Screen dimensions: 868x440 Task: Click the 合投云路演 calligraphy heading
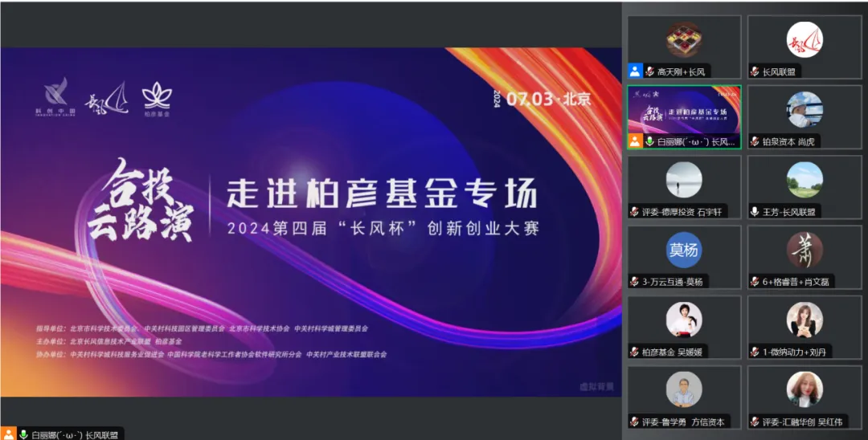(x=141, y=201)
